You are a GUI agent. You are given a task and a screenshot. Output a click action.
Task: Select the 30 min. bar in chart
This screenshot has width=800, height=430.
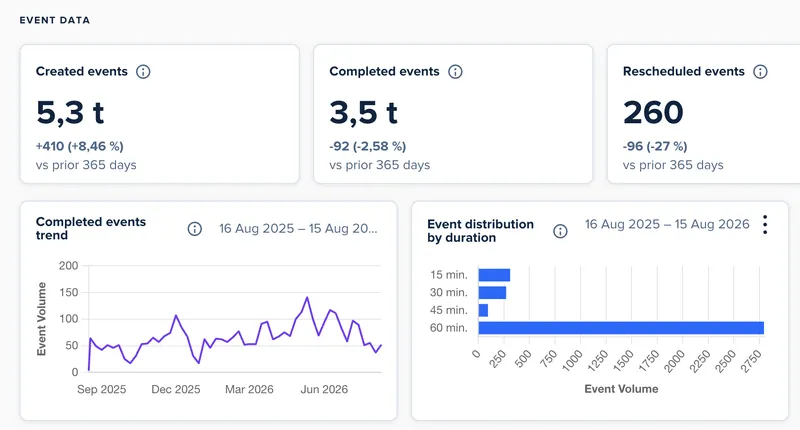tap(492, 292)
